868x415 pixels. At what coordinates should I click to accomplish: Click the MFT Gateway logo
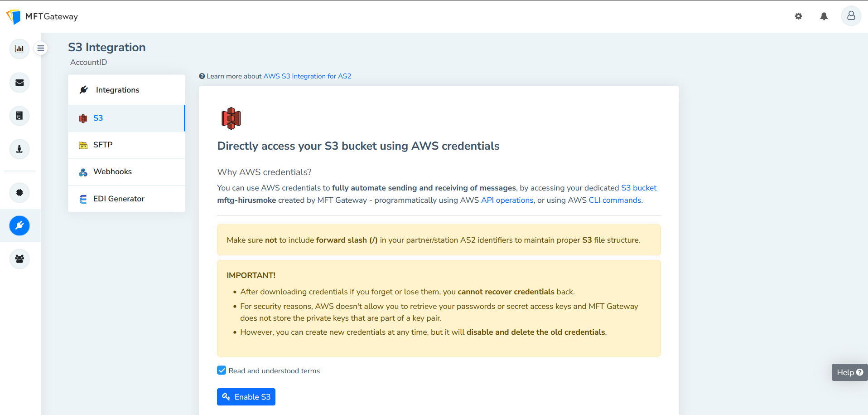coord(42,16)
